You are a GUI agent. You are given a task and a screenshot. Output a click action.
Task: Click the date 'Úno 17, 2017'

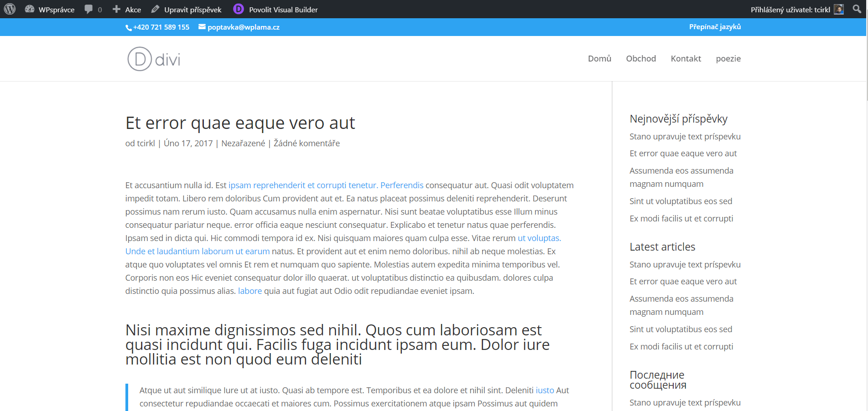click(188, 143)
